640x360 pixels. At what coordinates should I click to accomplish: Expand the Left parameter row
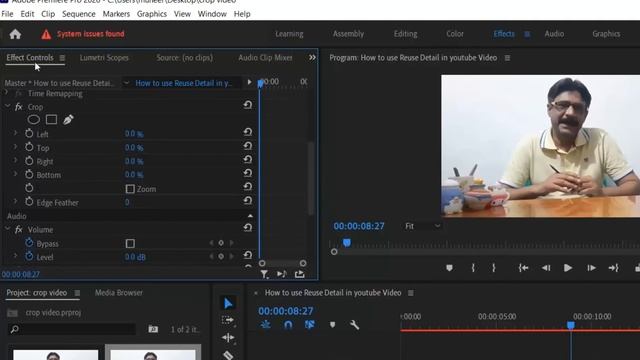click(16, 133)
